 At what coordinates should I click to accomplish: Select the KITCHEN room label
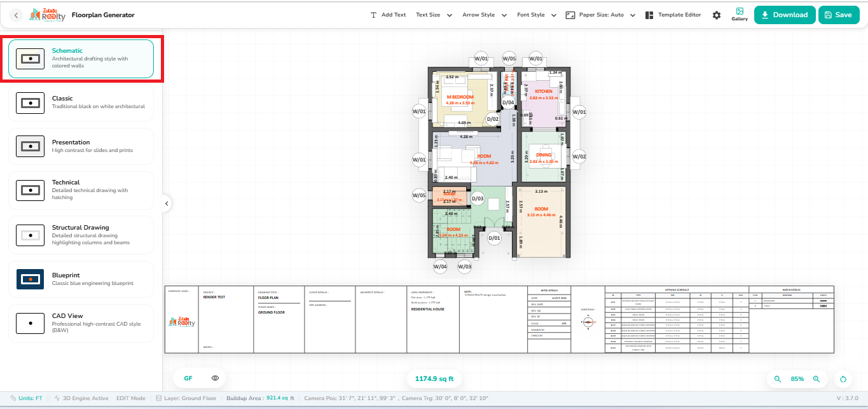[x=544, y=92]
